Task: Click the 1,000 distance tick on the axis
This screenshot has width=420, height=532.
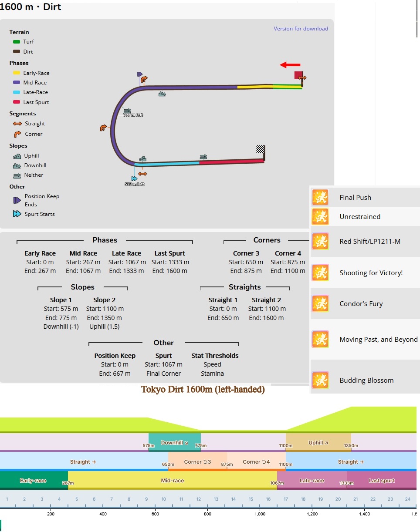Action: (x=260, y=514)
